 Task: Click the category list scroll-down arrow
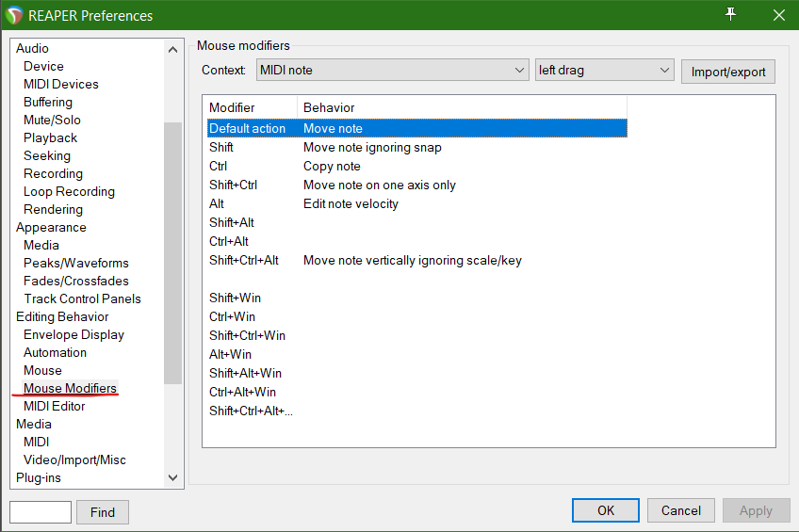coord(172,477)
